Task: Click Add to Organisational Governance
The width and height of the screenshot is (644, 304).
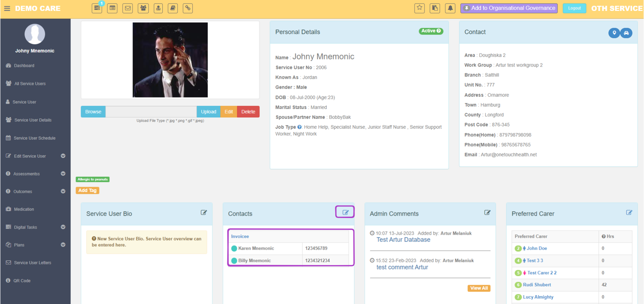Action: tap(509, 8)
